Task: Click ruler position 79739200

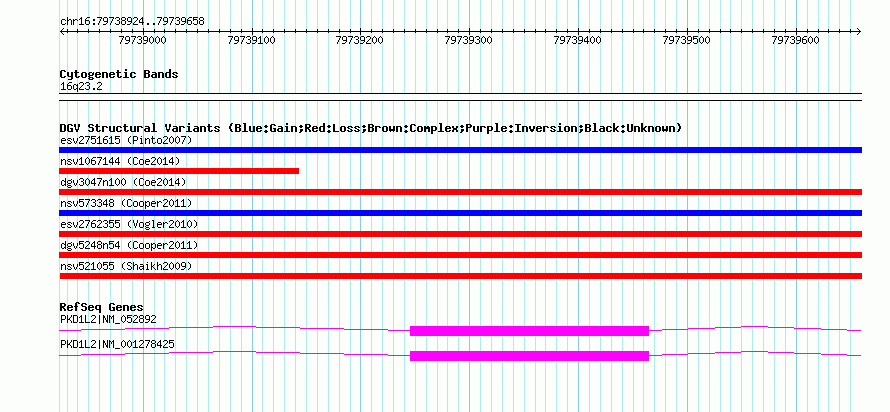Action: pyautogui.click(x=360, y=40)
